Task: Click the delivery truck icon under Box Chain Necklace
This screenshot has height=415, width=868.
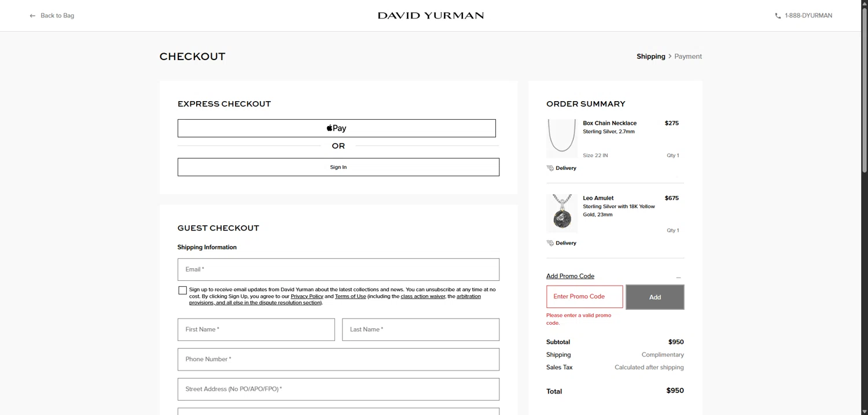Action: click(x=550, y=168)
